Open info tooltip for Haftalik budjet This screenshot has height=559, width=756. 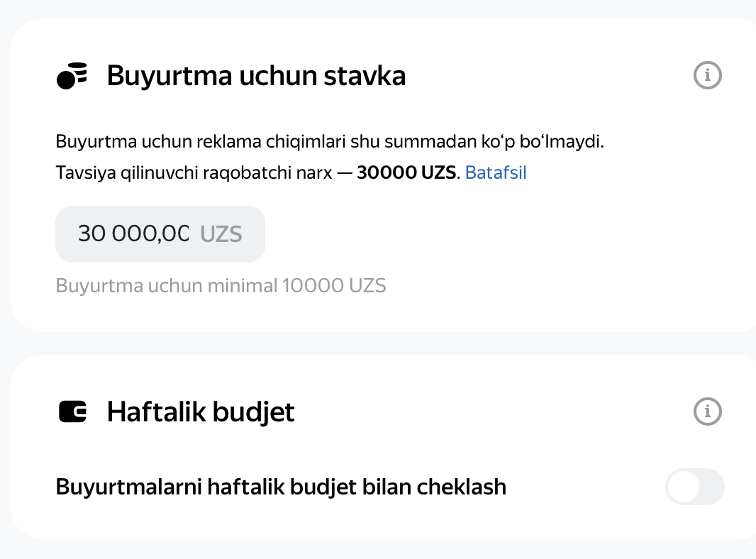pos(707,411)
